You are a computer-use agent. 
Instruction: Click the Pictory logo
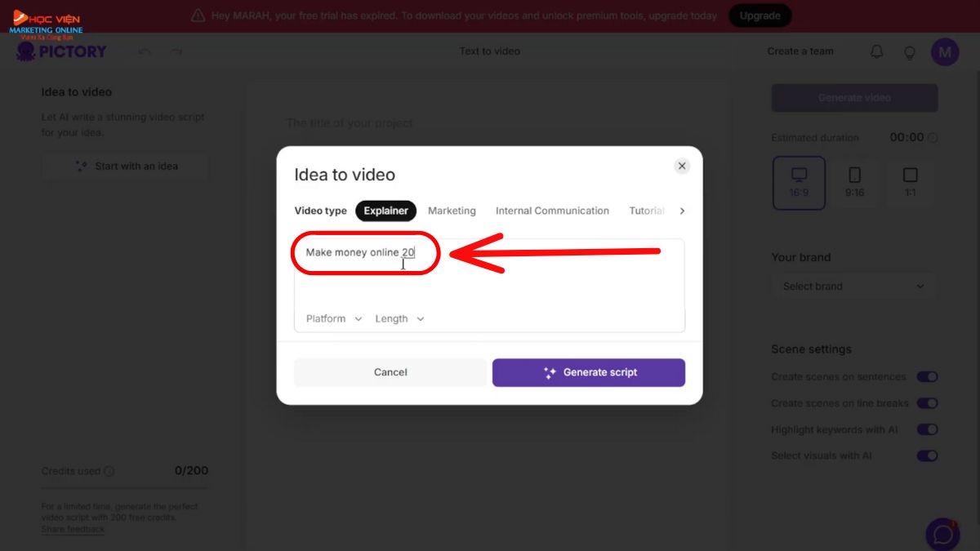click(61, 51)
